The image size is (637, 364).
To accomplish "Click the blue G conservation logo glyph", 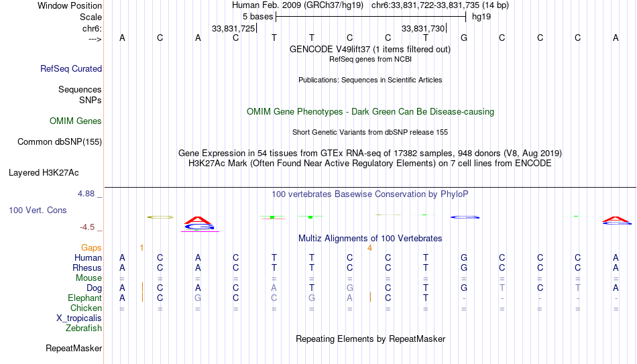I will (465, 217).
